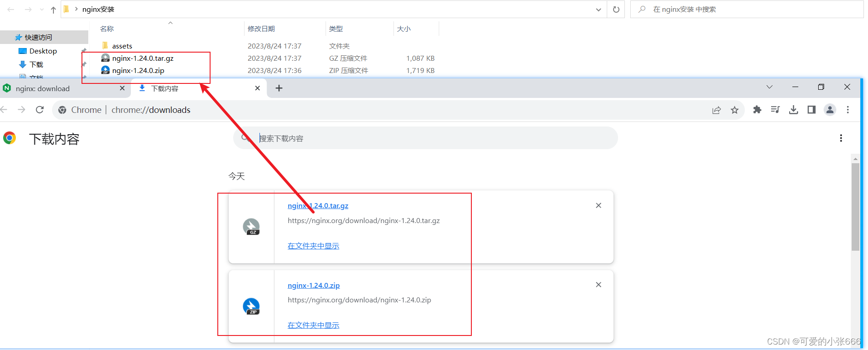Image resolution: width=868 pixels, height=350 pixels.
Task: Open media controls icon in toolbar
Action: coord(775,110)
